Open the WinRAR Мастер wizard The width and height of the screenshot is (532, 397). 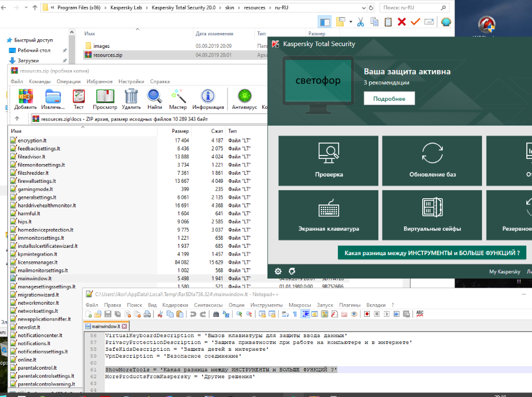coord(178,98)
